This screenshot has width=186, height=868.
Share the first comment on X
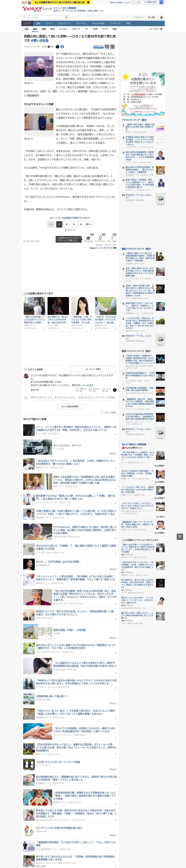pyautogui.click(x=115, y=390)
